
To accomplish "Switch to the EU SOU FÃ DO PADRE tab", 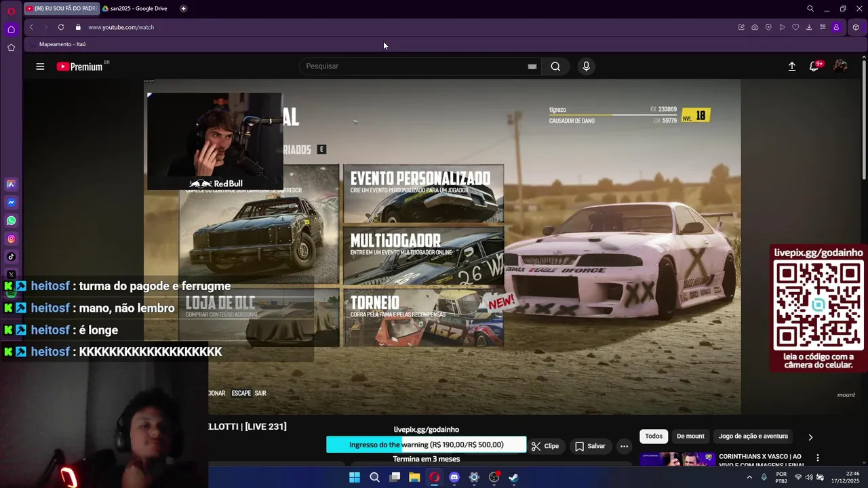I will pyautogui.click(x=61, y=8).
